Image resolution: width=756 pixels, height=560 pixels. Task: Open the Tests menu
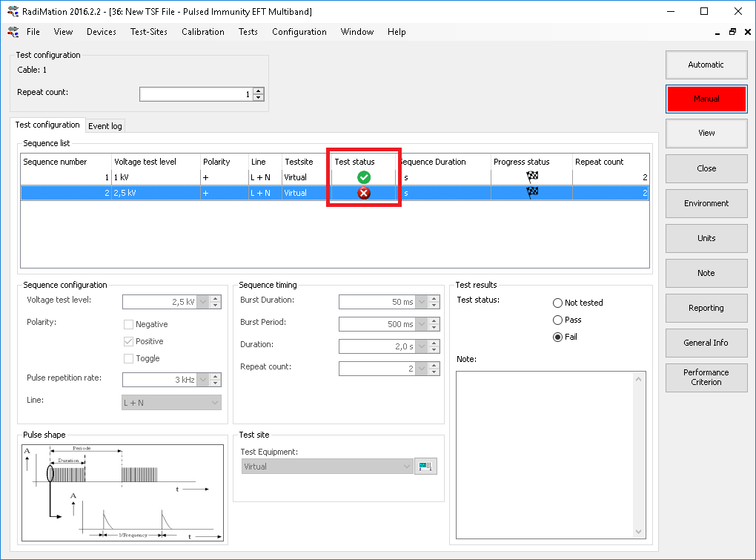248,32
